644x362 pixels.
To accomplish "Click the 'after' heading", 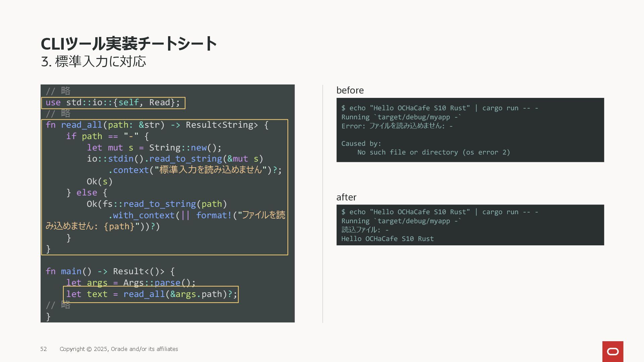I will point(346,197).
